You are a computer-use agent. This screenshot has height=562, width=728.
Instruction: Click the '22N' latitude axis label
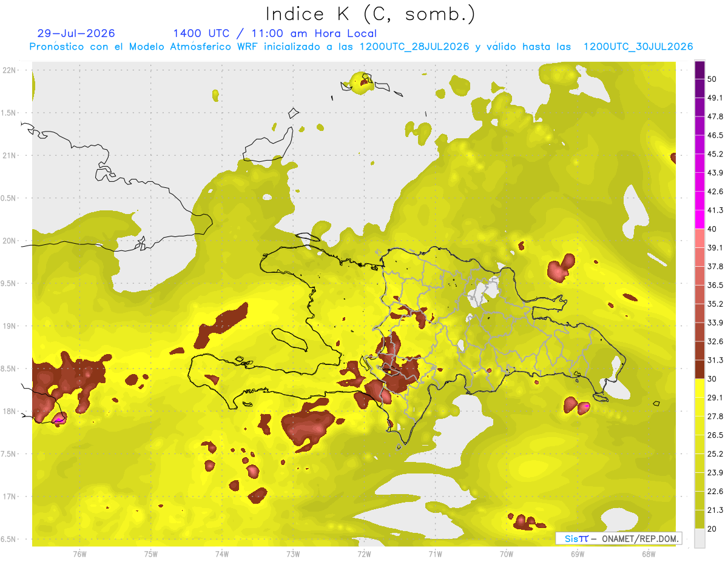point(10,70)
